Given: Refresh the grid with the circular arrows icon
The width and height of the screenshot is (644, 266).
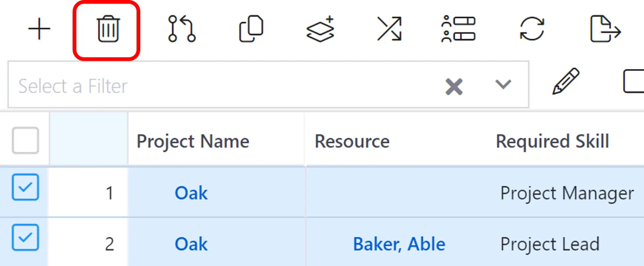Looking at the screenshot, I should tap(532, 29).
